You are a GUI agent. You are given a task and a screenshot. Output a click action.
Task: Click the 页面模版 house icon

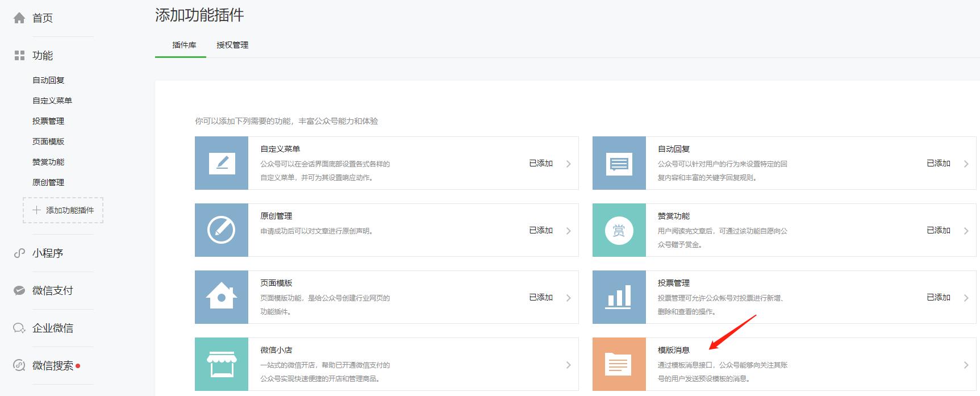(x=222, y=297)
